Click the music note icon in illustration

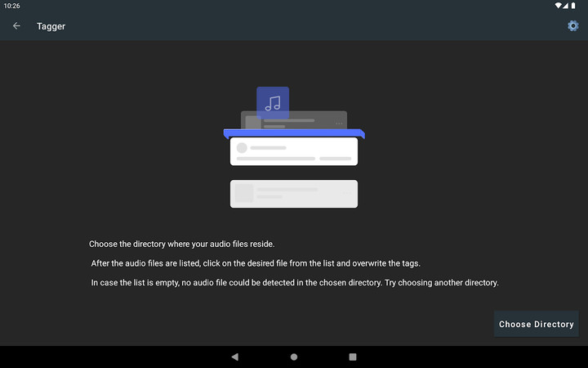(x=273, y=103)
